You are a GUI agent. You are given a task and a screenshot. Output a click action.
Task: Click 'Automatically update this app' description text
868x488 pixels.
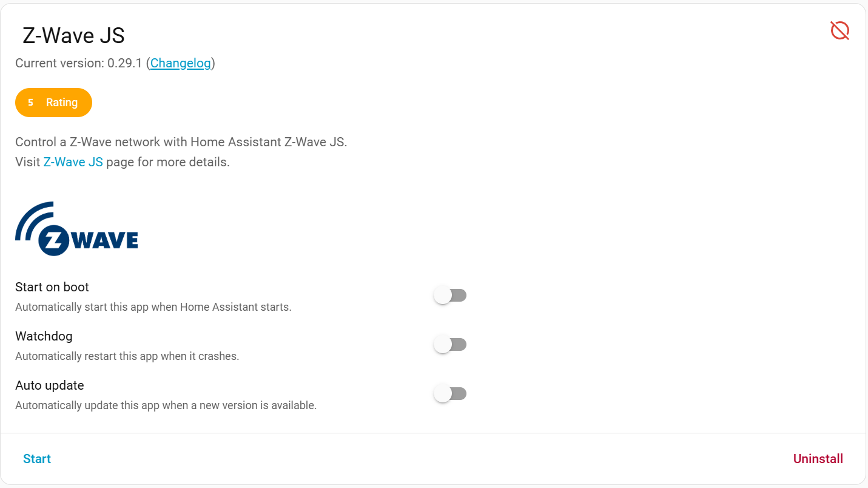(x=166, y=405)
